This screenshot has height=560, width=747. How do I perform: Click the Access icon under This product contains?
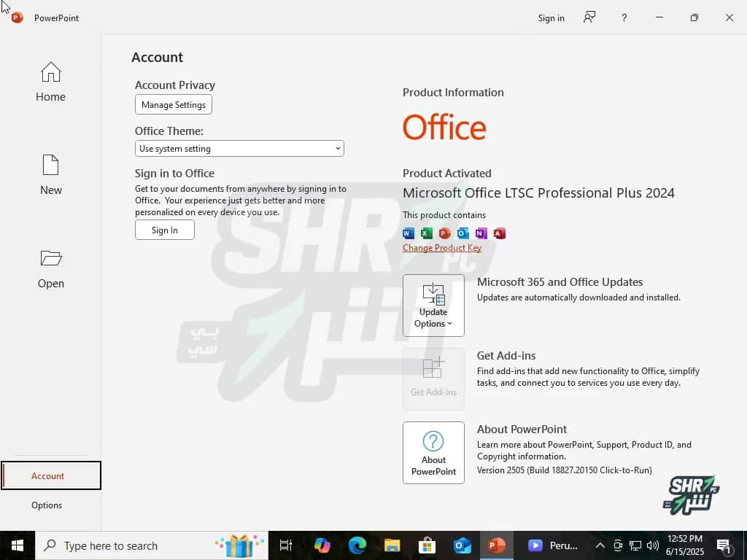point(499,233)
